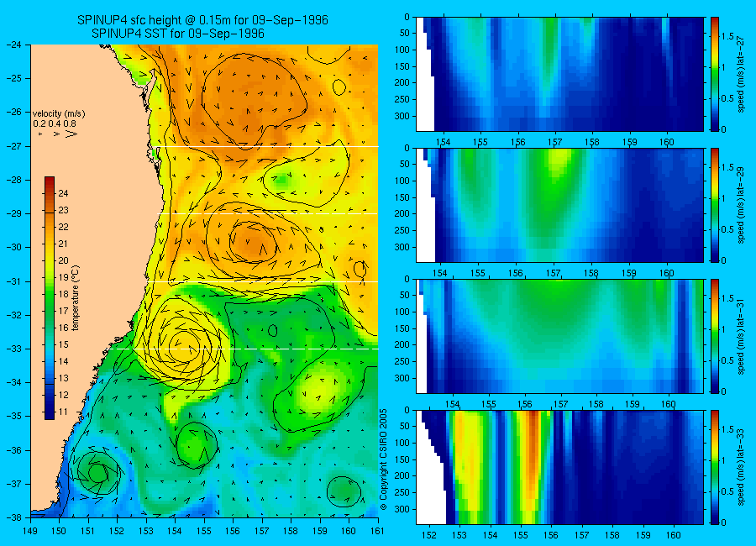Click the 161 longitude label under the map
Viewport: 756px width, 546px height.
click(377, 531)
